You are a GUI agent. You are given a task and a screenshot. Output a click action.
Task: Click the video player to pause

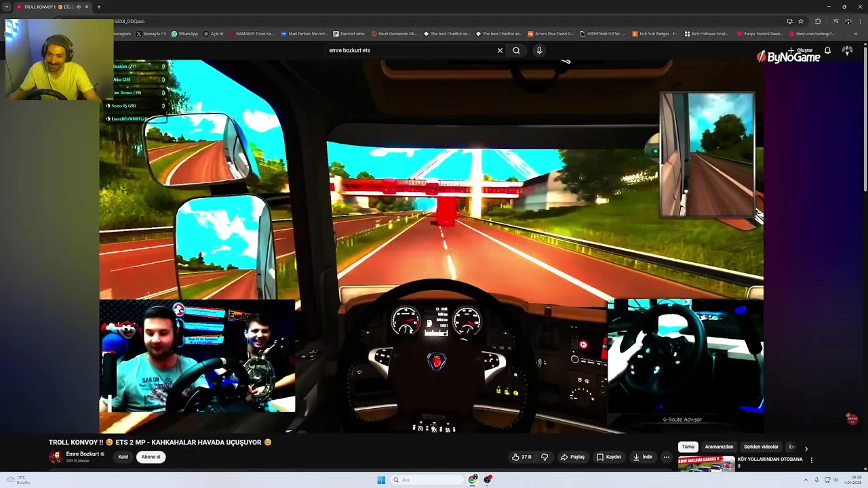(431, 246)
